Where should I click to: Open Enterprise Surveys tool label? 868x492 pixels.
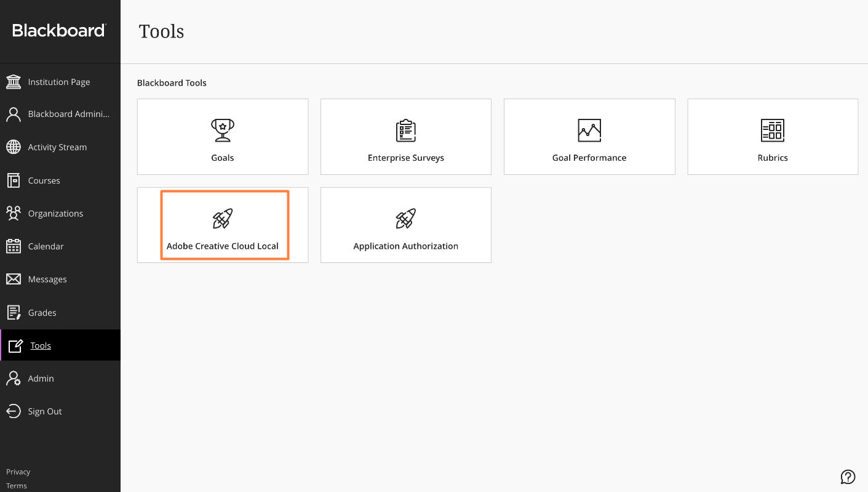[406, 158]
